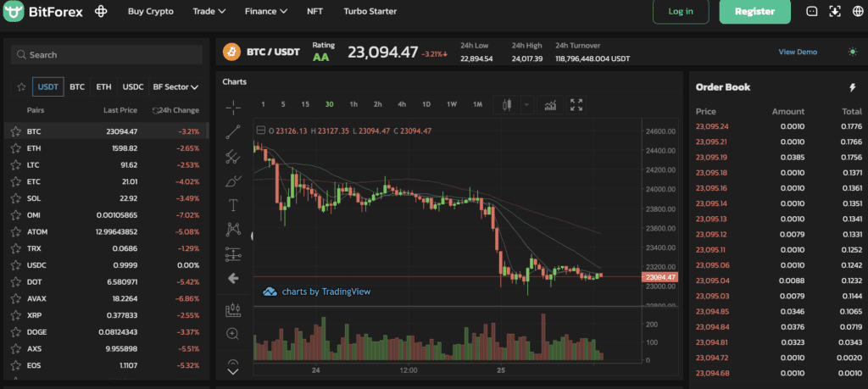Open the chat support icon in header

811,11
